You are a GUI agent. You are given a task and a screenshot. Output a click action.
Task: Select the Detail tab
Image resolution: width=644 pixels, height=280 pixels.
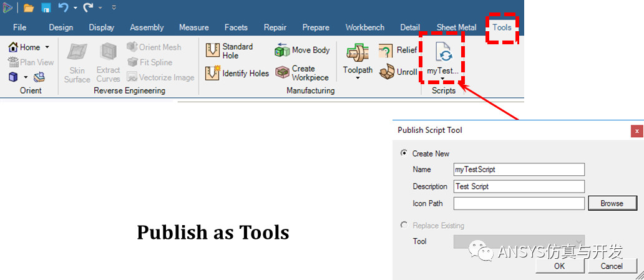[410, 27]
